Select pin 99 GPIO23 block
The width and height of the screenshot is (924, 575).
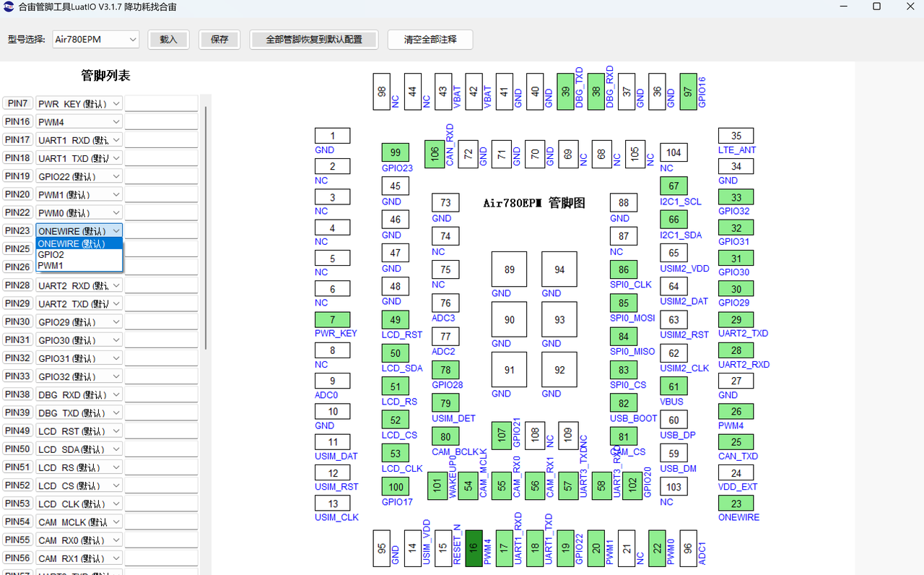pos(395,152)
